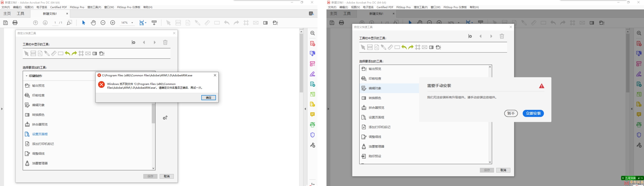Click the protect shield icon in right sidebar
Screen dimensions: 644x186
639,135
